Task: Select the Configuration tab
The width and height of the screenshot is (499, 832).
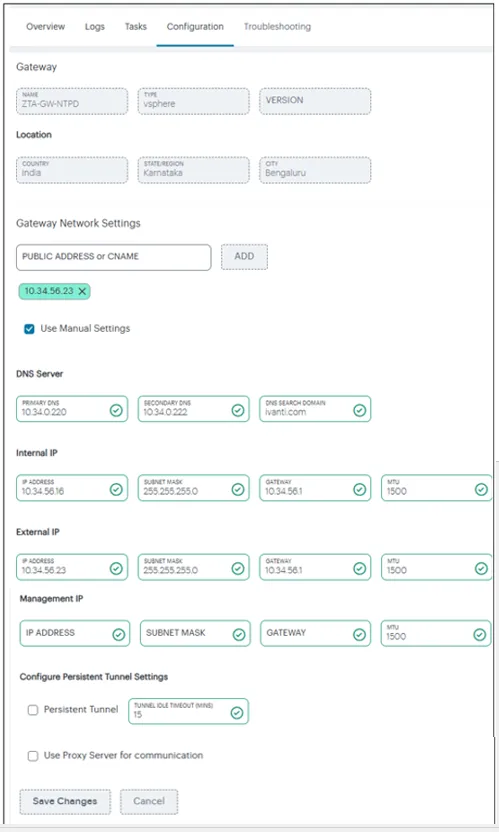Action: pos(195,27)
